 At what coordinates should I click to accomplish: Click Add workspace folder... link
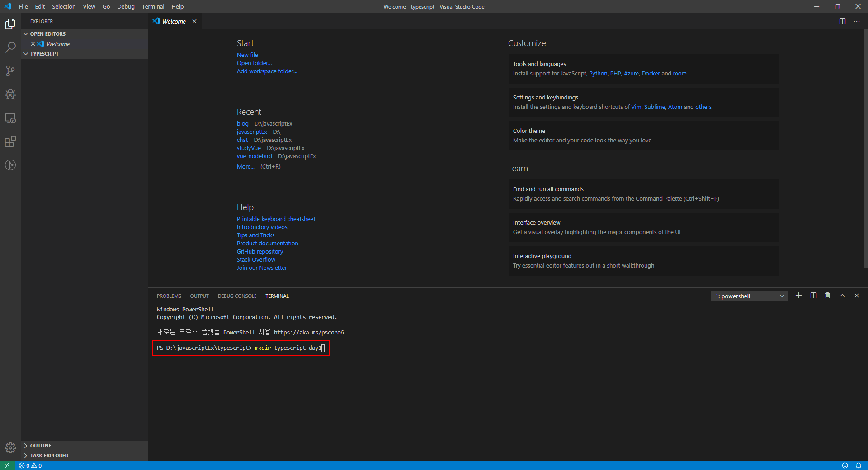pyautogui.click(x=267, y=71)
